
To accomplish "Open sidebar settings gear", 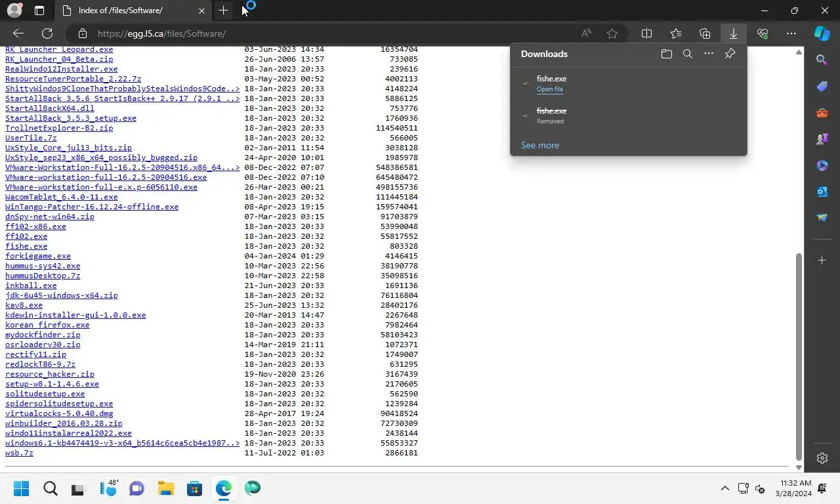I will (x=822, y=458).
